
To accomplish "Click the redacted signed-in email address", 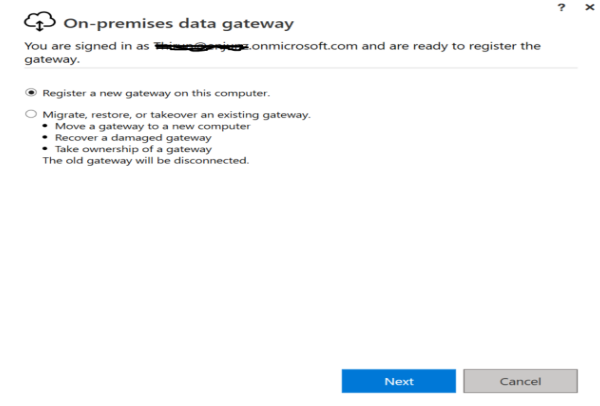I will [x=201, y=46].
